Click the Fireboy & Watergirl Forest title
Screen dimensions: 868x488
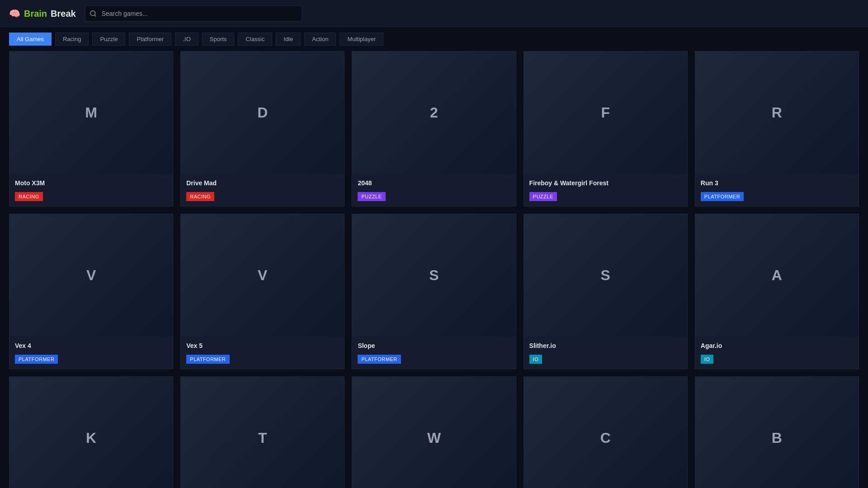(569, 183)
